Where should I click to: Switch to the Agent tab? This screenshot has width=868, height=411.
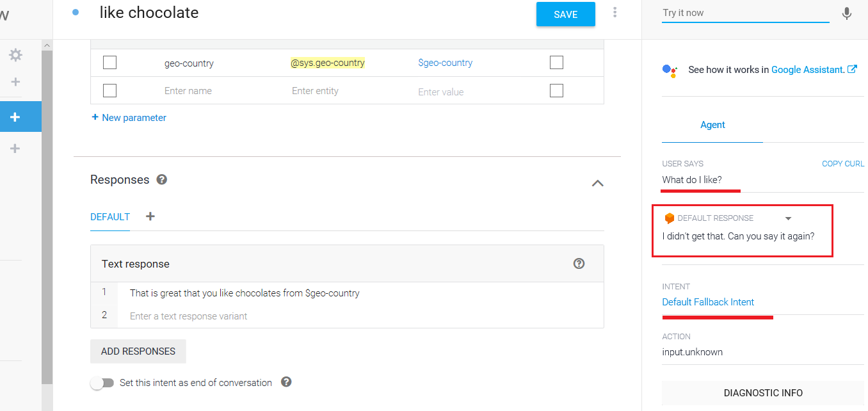(712, 125)
